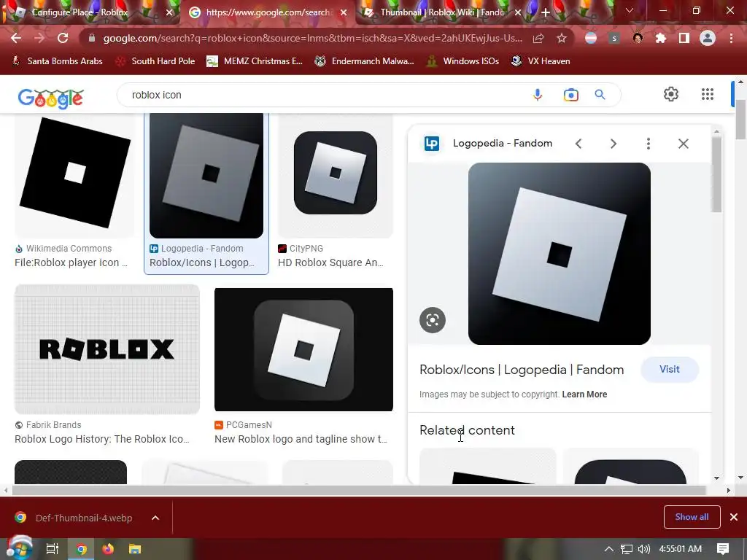
Task: Open Windows ISOs bookmark
Action: 462,61
